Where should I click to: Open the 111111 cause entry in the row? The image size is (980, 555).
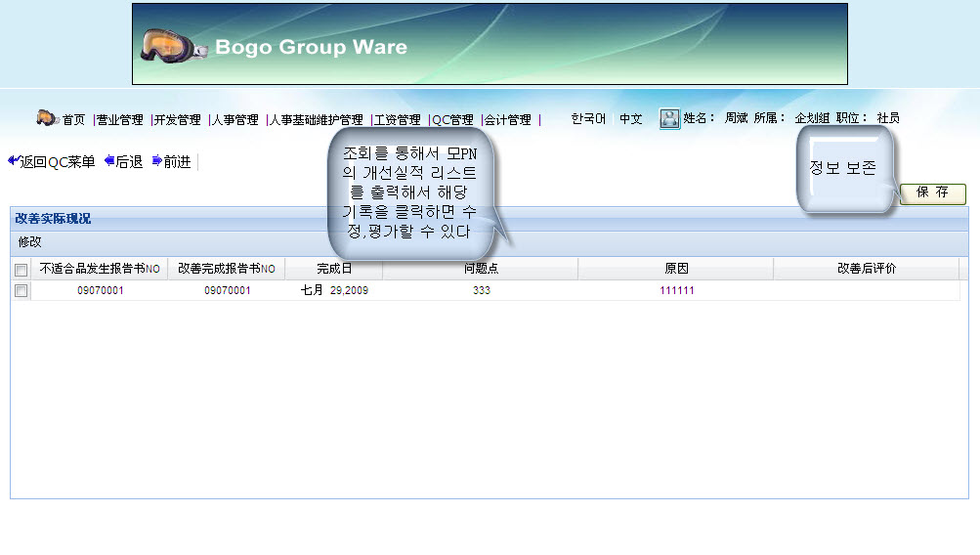pos(676,291)
